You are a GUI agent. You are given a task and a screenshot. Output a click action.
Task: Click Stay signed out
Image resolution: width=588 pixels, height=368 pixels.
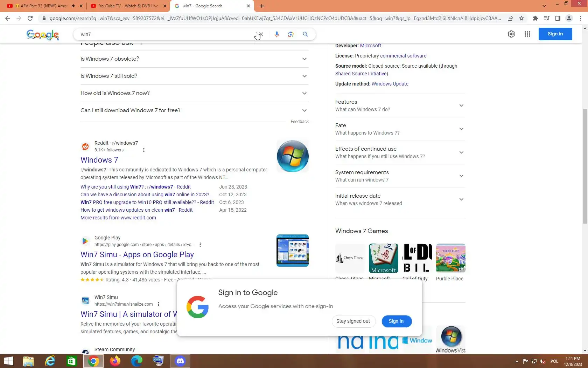click(x=353, y=321)
